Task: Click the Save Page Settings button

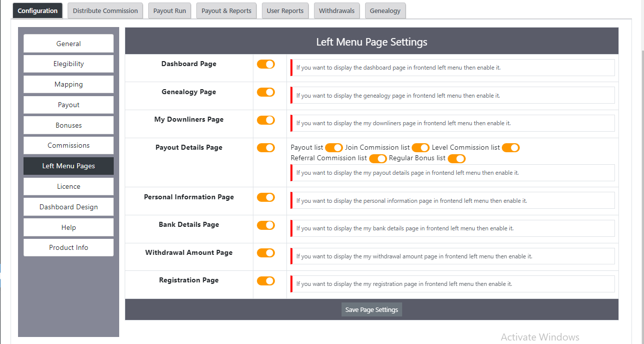Action: tap(371, 309)
